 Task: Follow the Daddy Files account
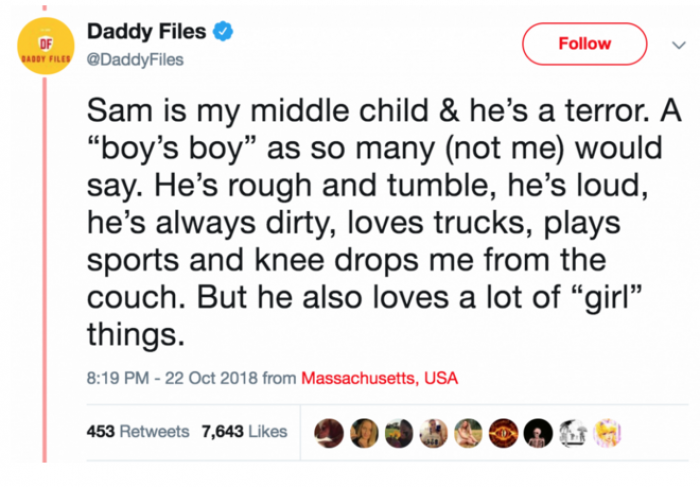point(584,44)
